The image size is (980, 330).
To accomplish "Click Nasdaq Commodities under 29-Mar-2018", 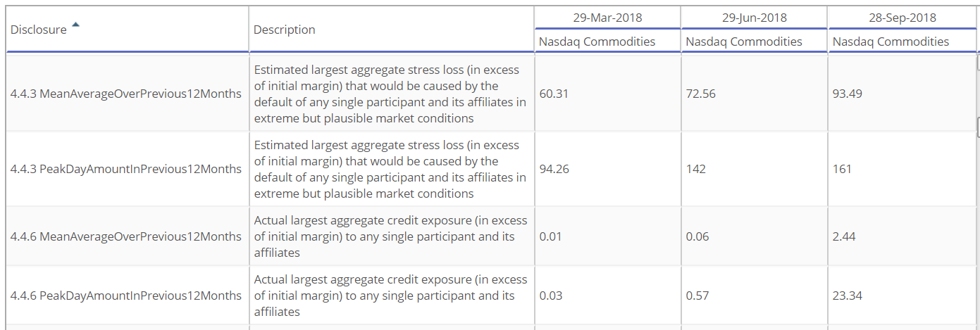I will [597, 42].
